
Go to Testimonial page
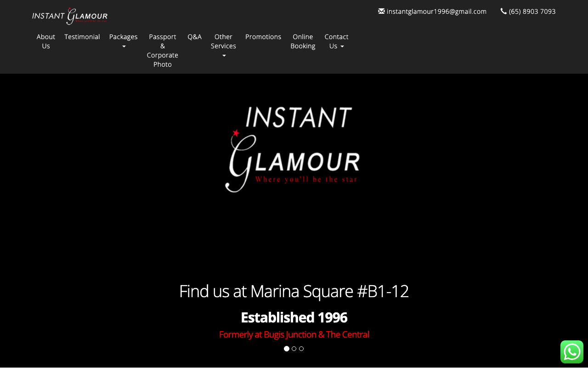tap(82, 37)
